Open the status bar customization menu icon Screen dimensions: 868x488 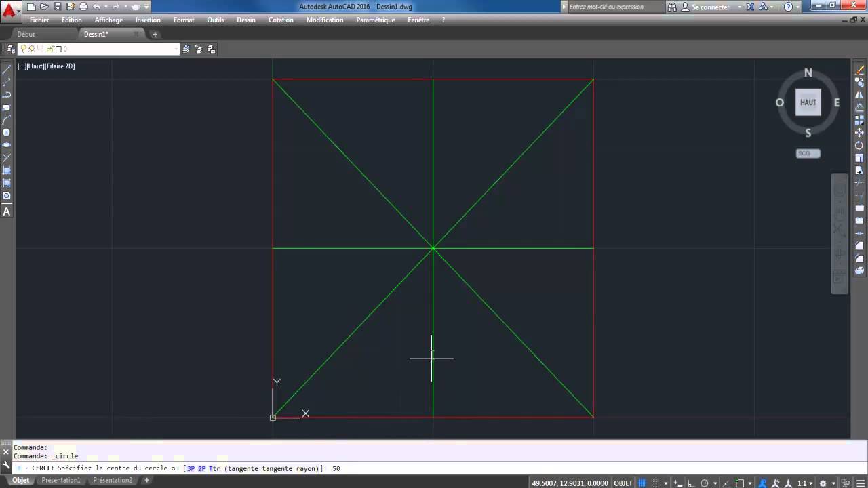point(860,483)
